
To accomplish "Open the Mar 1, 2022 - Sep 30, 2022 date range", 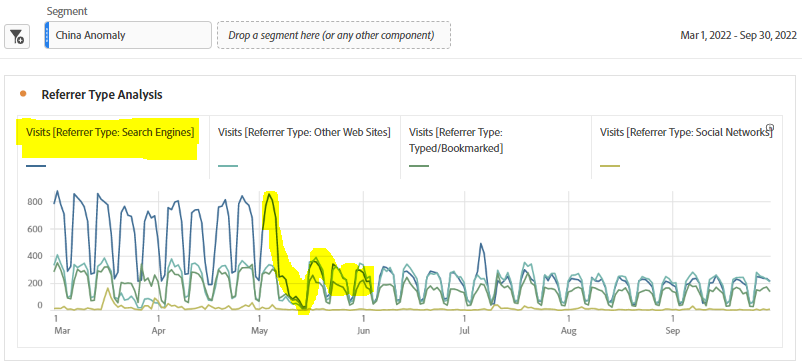I will [x=738, y=35].
